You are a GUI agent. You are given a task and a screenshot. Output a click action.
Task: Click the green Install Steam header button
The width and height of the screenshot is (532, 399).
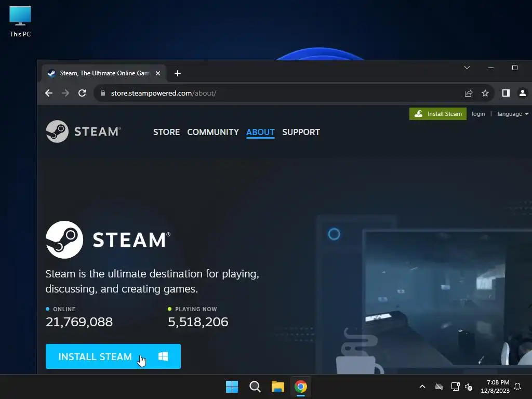pyautogui.click(x=437, y=114)
